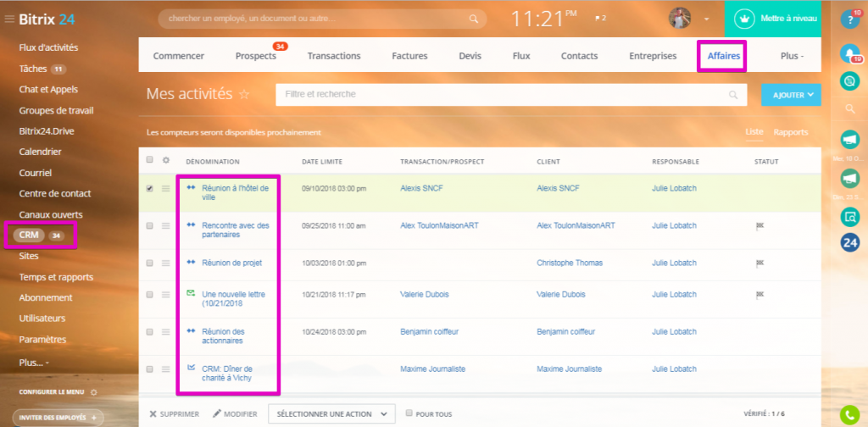Expand Plus... in the left sidebar
The image size is (868, 427).
tap(34, 363)
